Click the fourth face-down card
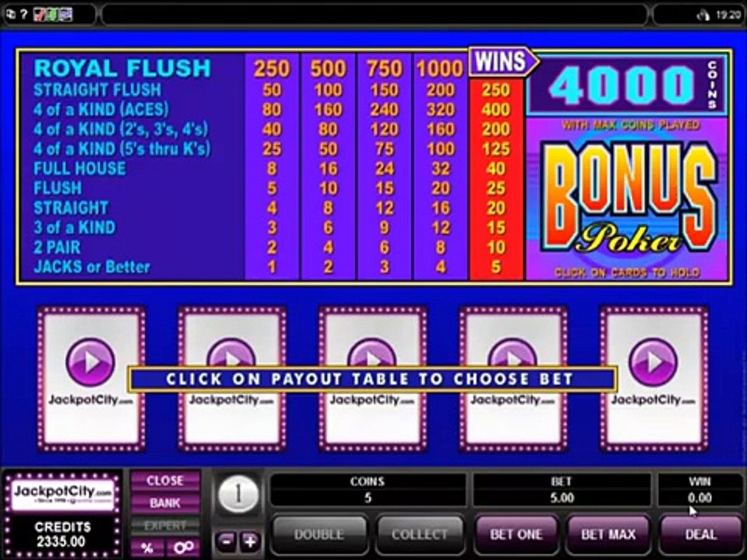 [513, 379]
